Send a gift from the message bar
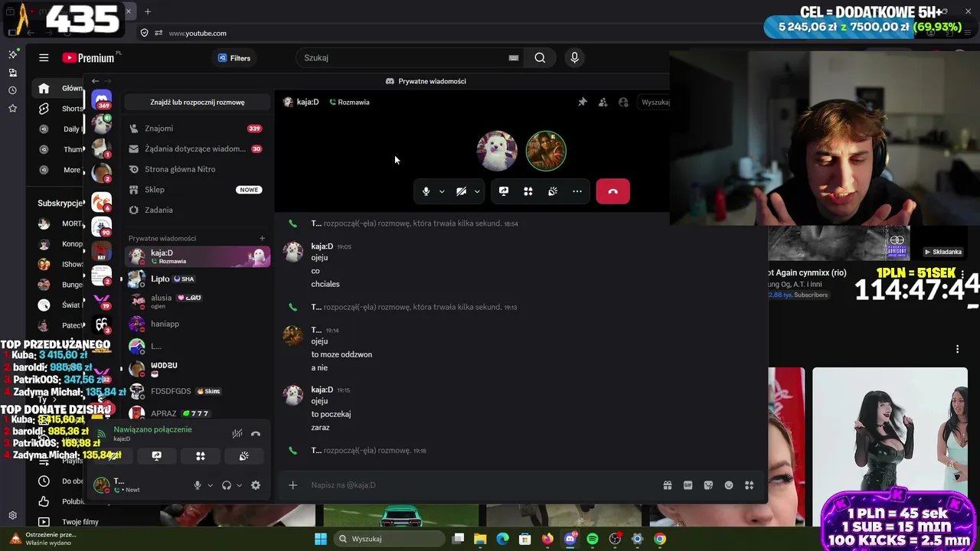Screen dimensions: 980x551 [668, 485]
